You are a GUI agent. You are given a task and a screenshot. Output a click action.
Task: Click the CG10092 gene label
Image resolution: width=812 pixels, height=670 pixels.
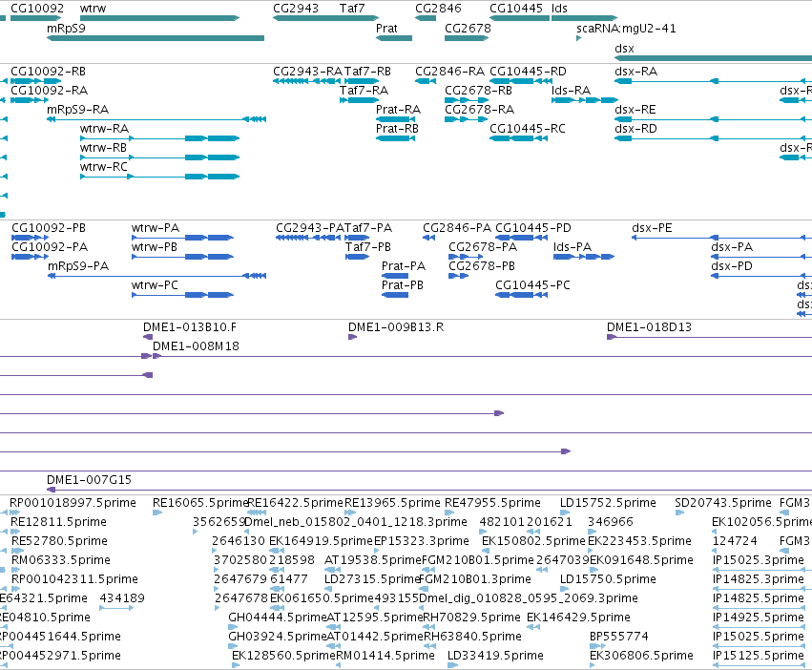pyautogui.click(x=37, y=9)
